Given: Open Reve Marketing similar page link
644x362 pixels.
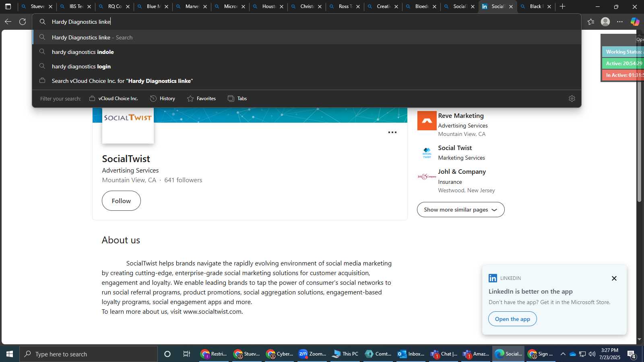Looking at the screenshot, I should tap(461, 116).
